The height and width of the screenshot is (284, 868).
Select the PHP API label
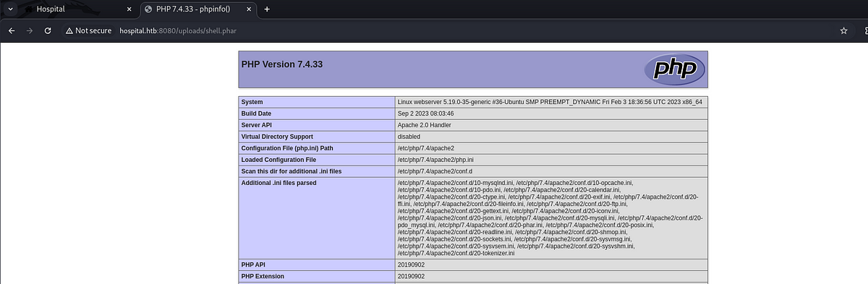pos(316,265)
